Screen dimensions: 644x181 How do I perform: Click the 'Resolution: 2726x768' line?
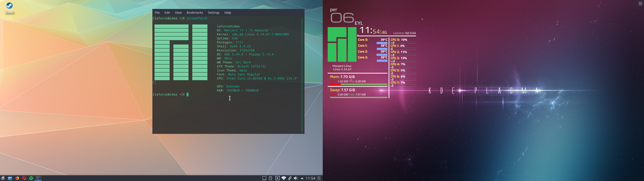[236, 50]
